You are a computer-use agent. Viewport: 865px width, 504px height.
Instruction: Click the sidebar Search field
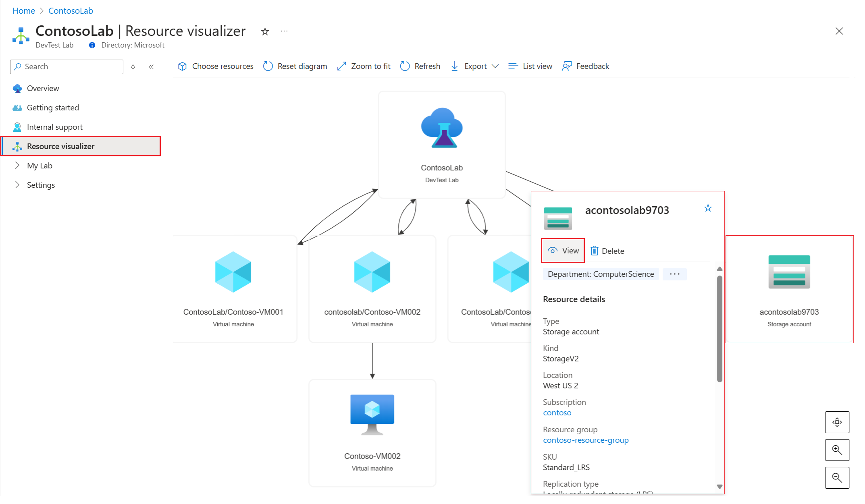(x=67, y=66)
